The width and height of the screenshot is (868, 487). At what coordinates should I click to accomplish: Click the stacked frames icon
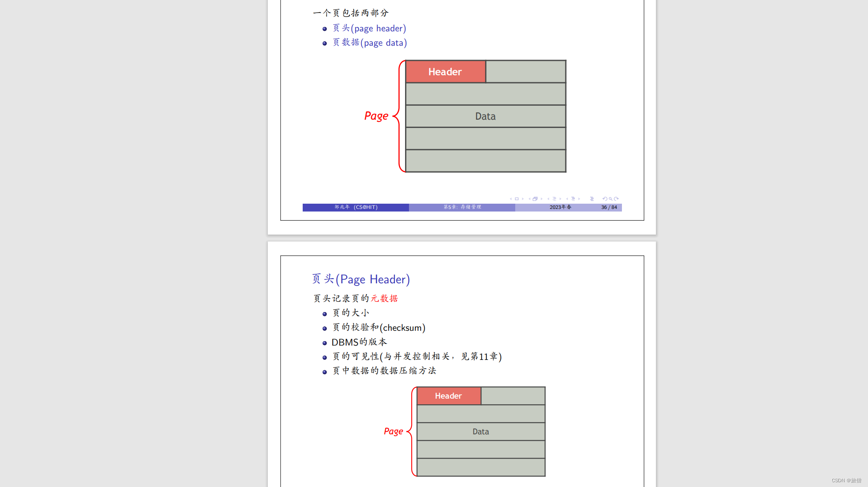535,199
